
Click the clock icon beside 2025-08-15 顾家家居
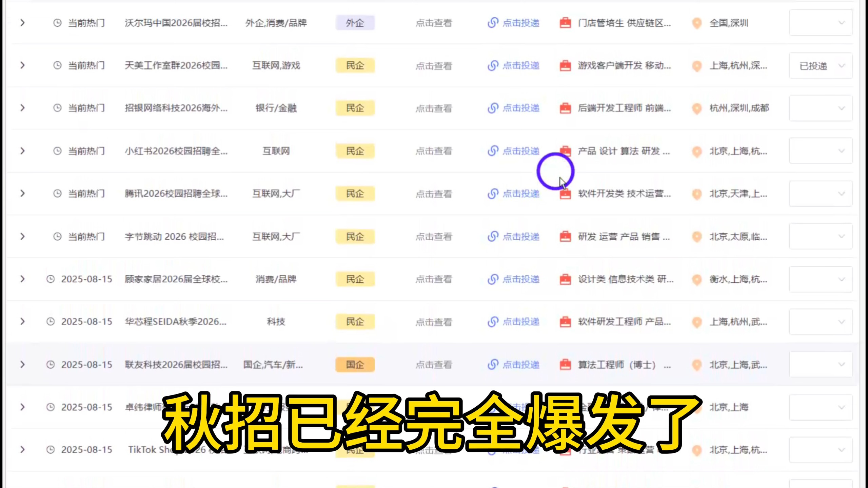(51, 279)
